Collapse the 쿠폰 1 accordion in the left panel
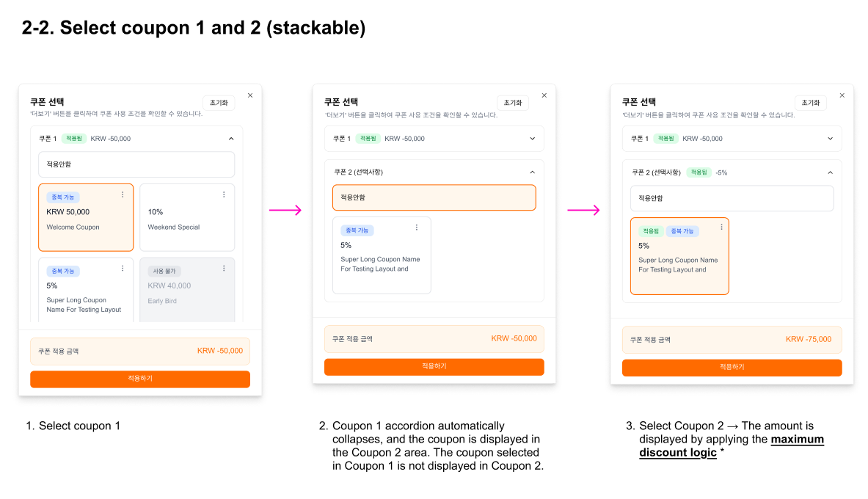Image resolution: width=868 pixels, height=499 pixels. pyautogui.click(x=231, y=138)
